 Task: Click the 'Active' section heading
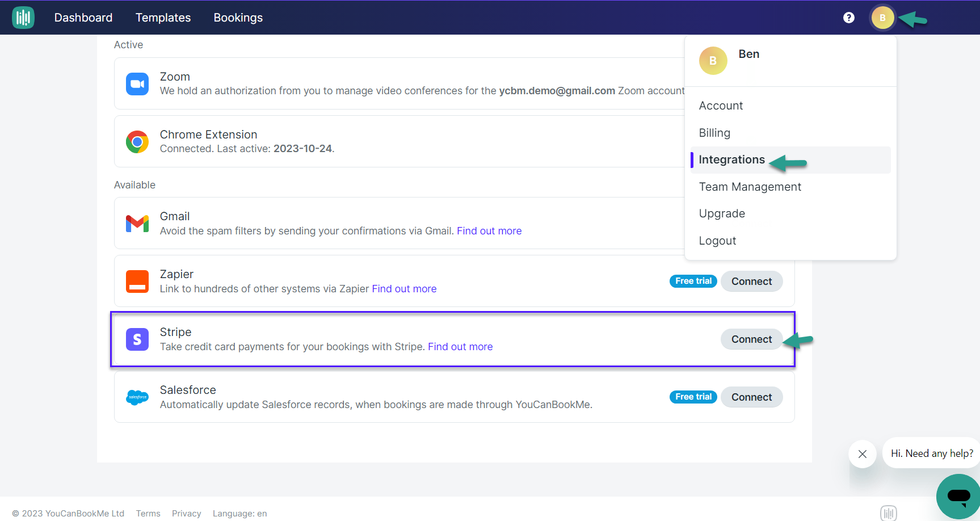click(128, 45)
